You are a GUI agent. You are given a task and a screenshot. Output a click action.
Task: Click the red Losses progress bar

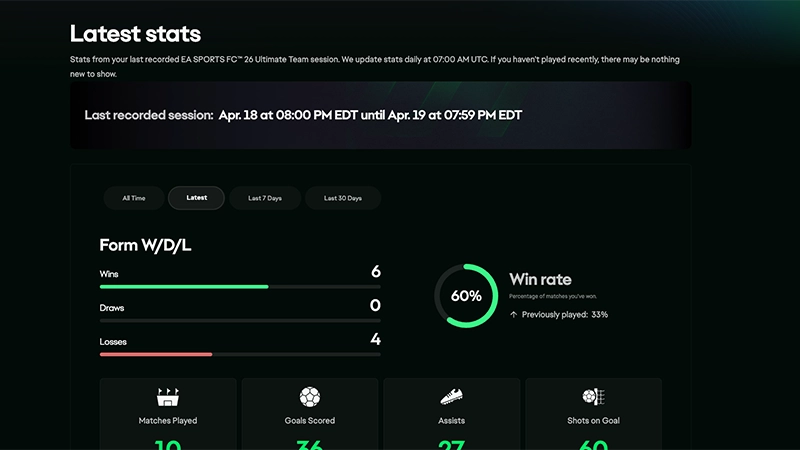click(156, 354)
